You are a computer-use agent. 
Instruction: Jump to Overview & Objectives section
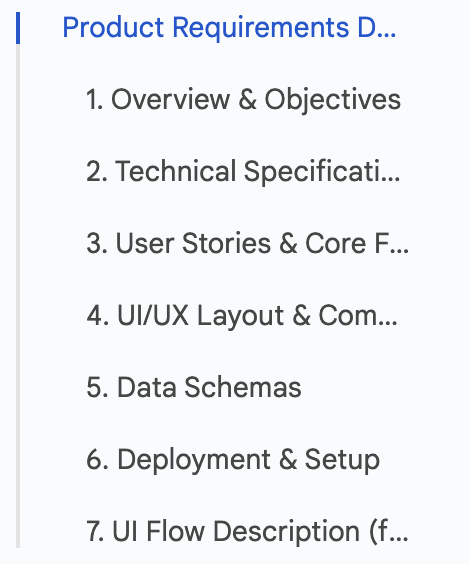[243, 100]
